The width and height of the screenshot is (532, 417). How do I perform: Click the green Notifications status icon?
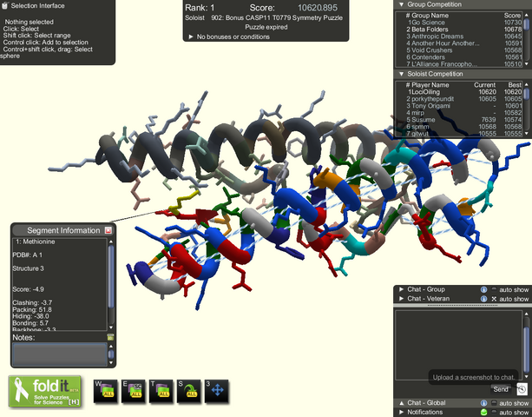click(483, 413)
